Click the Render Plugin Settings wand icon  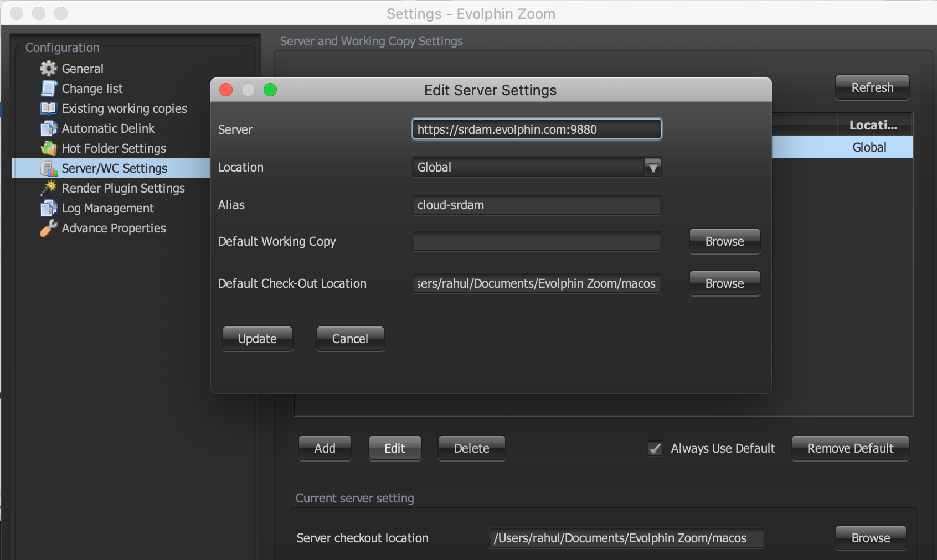(x=48, y=188)
